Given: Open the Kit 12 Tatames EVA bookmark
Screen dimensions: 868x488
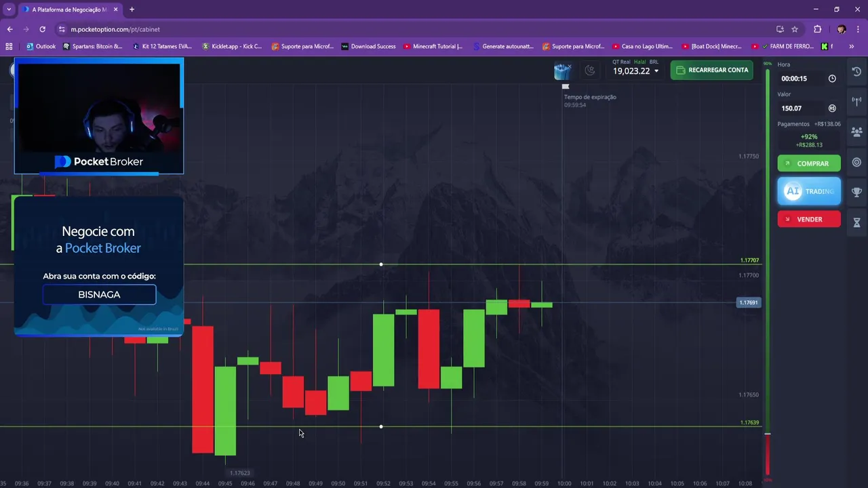Looking at the screenshot, I should pos(162,46).
